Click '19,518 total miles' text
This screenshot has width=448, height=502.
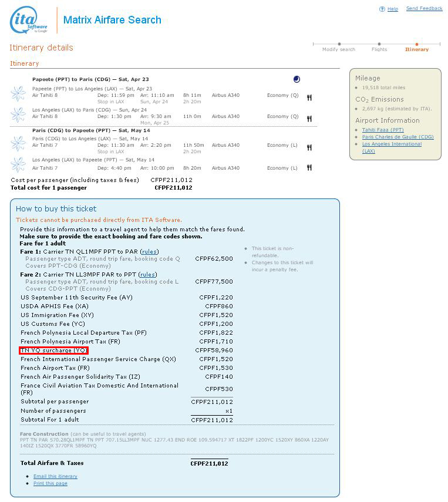pyautogui.click(x=383, y=87)
